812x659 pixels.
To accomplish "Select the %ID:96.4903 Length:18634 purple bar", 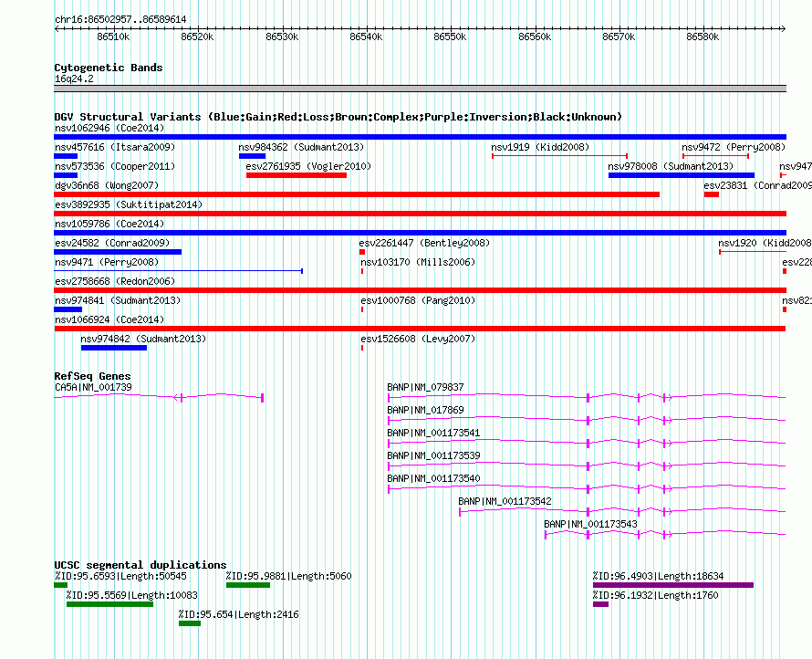I will coord(673,585).
